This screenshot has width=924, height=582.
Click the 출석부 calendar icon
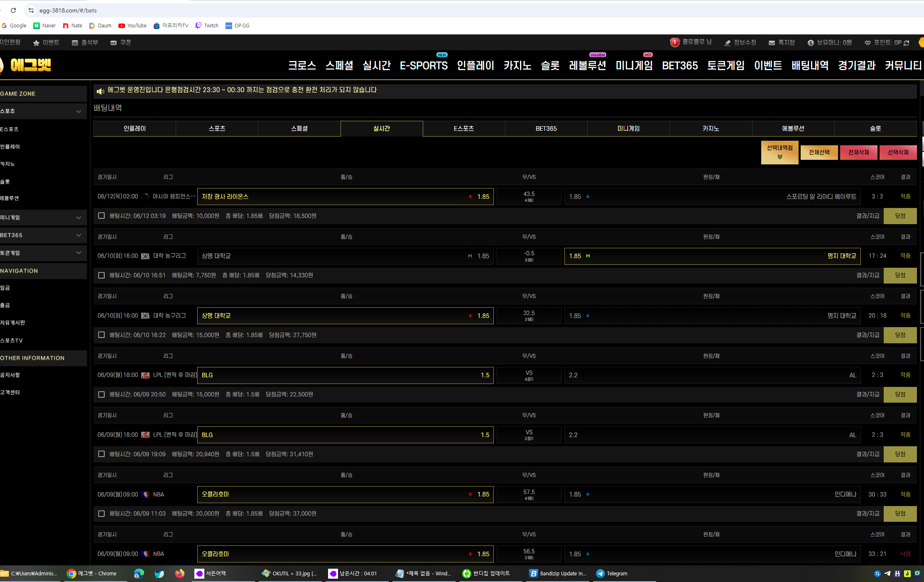point(75,43)
